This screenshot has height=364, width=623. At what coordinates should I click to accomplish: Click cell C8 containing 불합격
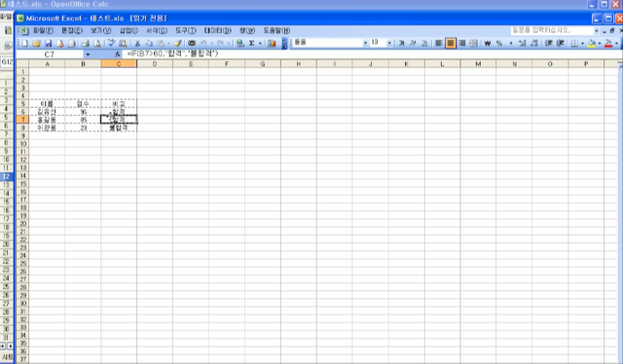click(x=119, y=127)
